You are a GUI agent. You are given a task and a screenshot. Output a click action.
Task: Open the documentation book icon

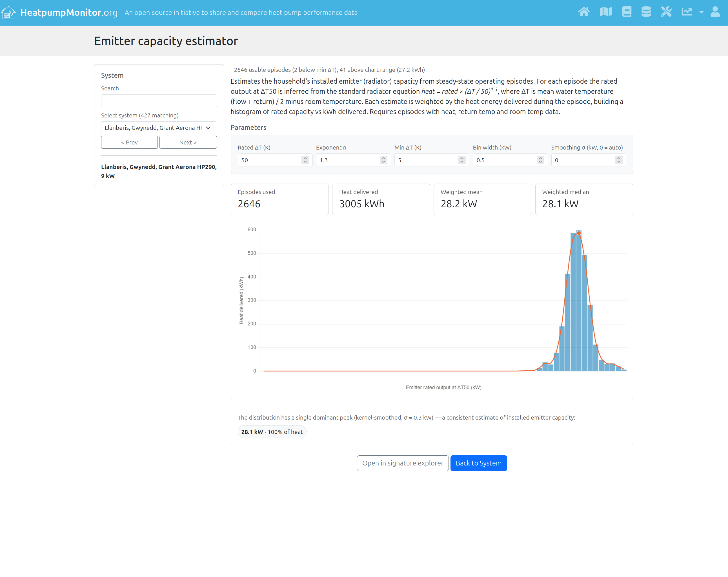(627, 12)
